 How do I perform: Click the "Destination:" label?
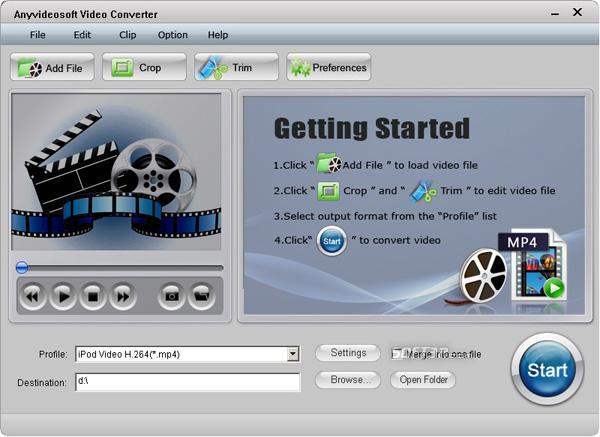tap(42, 383)
